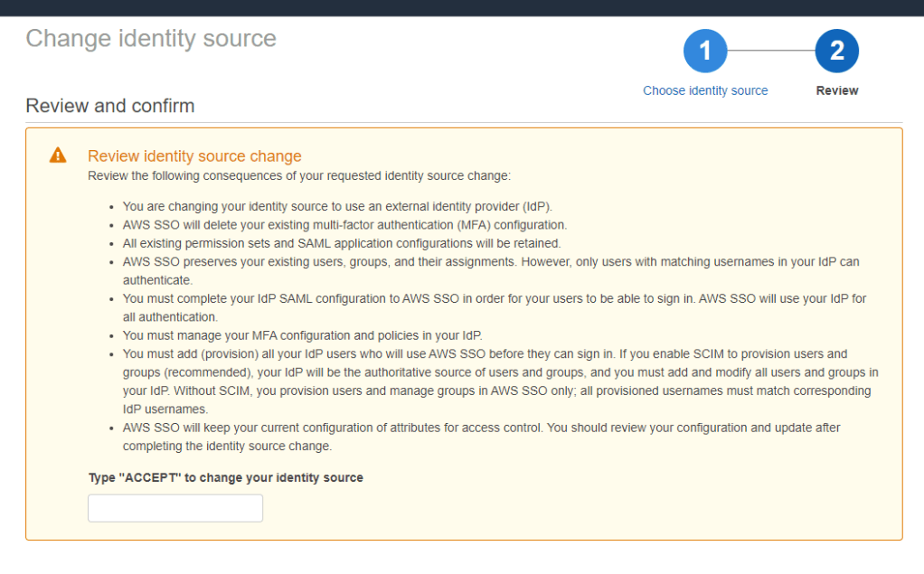
Task: Click the dark top navigation bar
Action: (x=462, y=7)
